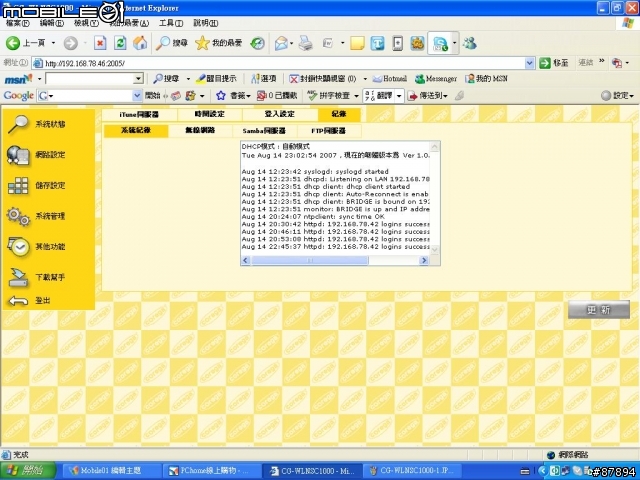The height and width of the screenshot is (480, 640).
Task: Click 登出 logout sidebar item
Action: point(29,301)
